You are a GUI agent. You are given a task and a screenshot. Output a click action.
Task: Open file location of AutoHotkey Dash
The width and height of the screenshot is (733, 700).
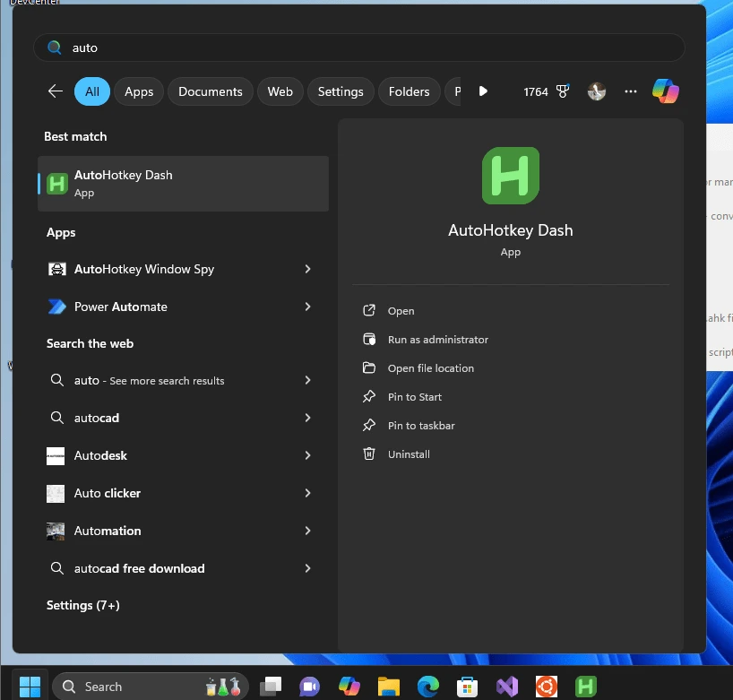pos(430,368)
